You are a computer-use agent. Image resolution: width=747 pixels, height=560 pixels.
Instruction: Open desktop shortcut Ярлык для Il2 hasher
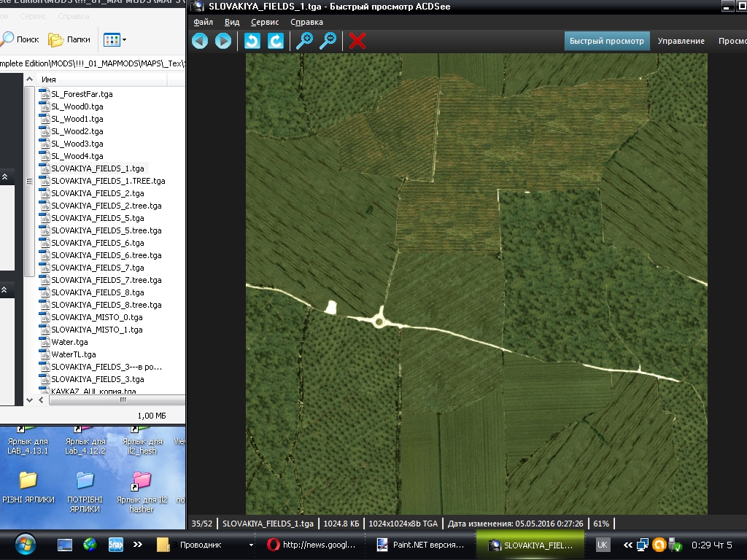[x=142, y=492]
